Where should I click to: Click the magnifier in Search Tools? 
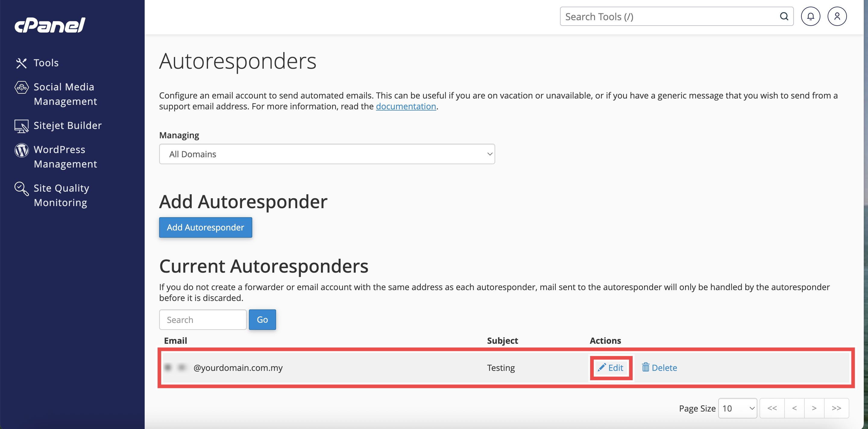point(784,16)
